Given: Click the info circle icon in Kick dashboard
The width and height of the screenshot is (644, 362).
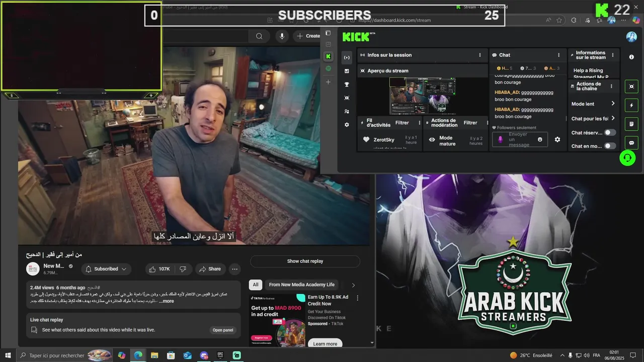Looking at the screenshot, I should pos(631,57).
